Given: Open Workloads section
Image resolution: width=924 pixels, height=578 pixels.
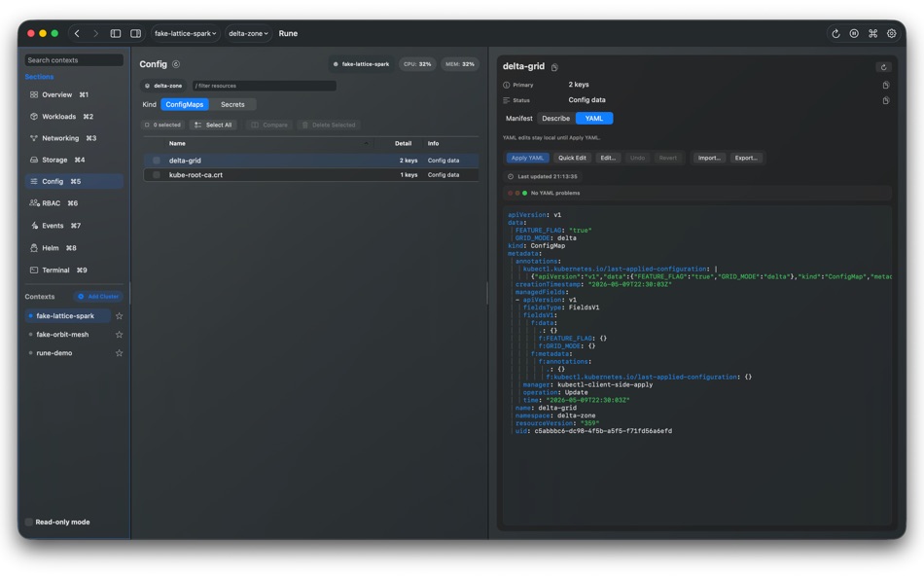Looking at the screenshot, I should (x=74, y=117).
